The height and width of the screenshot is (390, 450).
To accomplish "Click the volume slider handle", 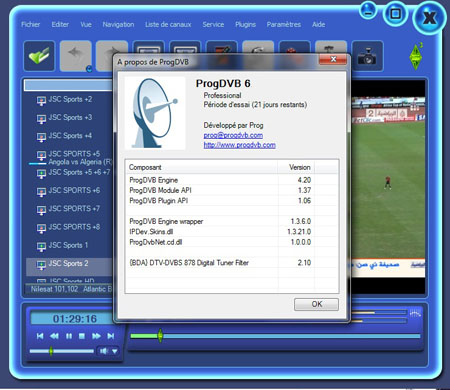I will [x=51, y=351].
